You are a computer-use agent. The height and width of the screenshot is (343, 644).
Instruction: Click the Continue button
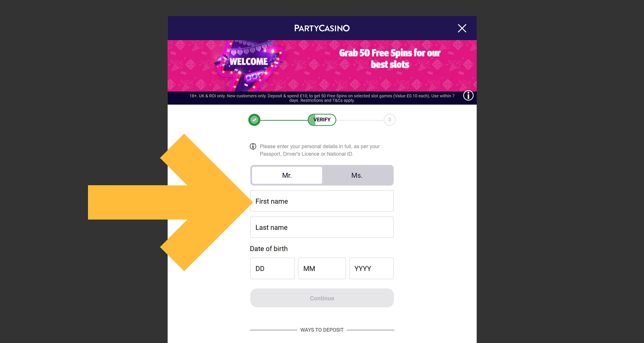pyautogui.click(x=322, y=298)
